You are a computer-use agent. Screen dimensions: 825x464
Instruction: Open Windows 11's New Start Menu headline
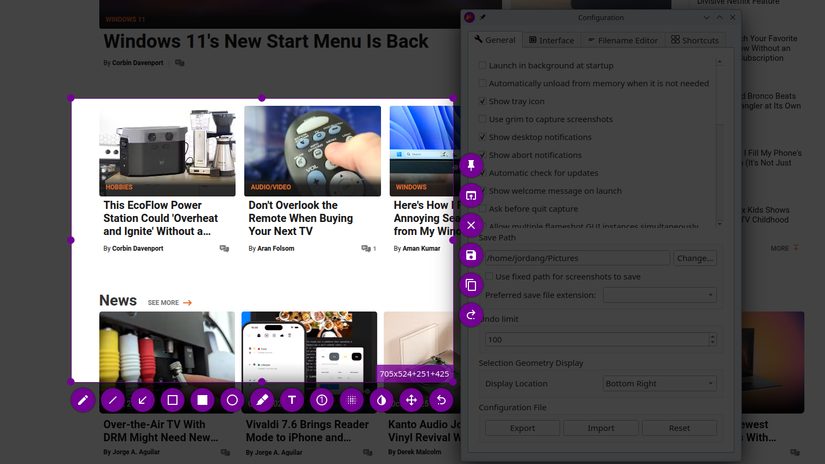(x=266, y=41)
